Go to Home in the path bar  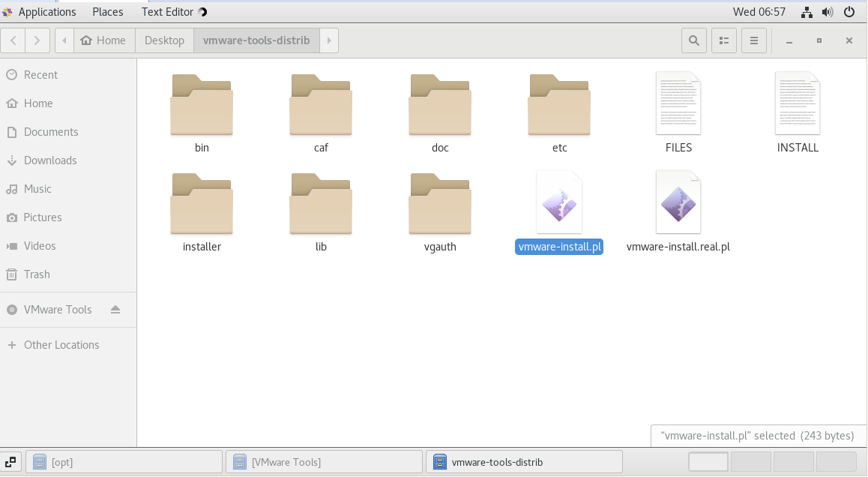[x=104, y=40]
